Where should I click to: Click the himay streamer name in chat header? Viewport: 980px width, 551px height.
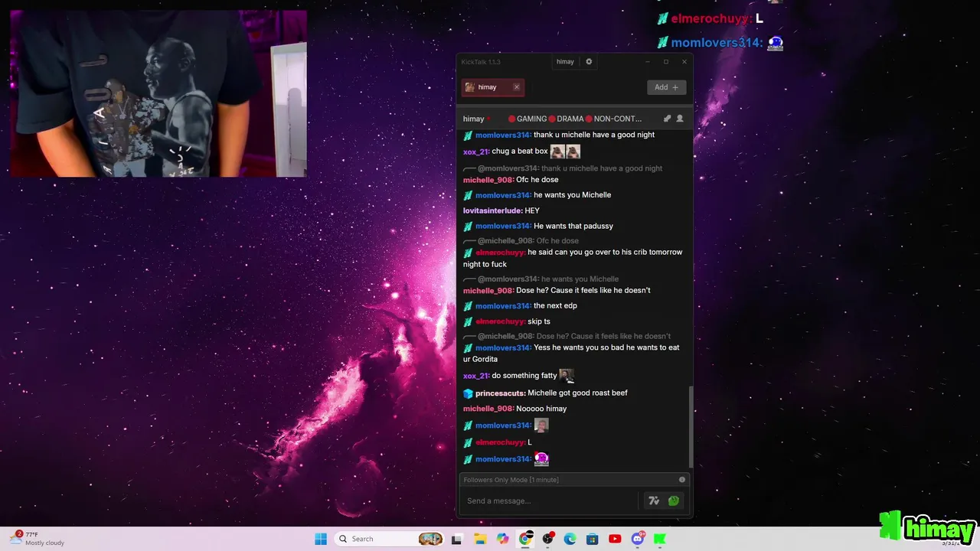point(473,119)
